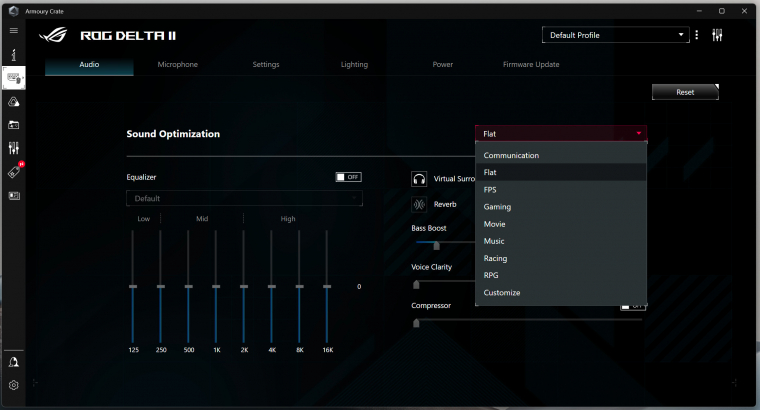Click the Virtual Surround headphone icon
The width and height of the screenshot is (760, 410).
click(x=419, y=179)
